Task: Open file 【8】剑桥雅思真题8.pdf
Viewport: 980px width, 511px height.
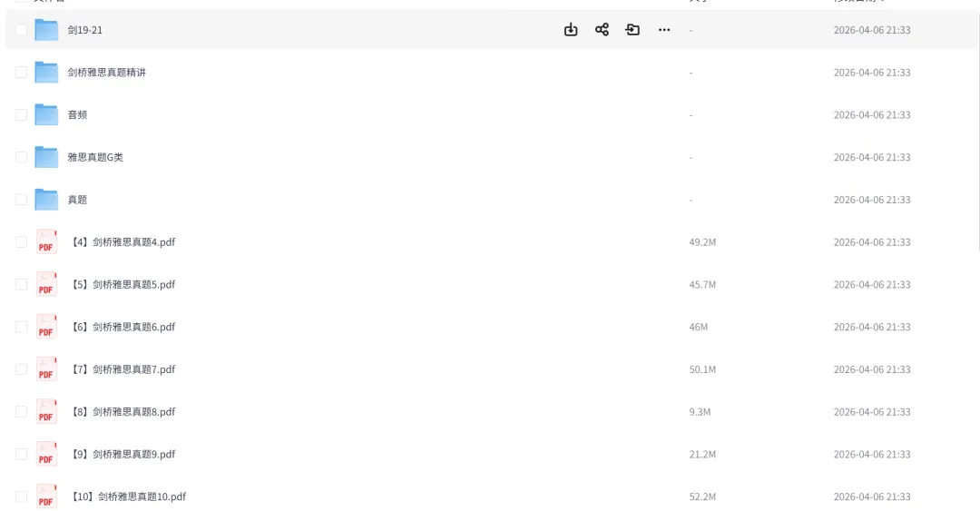Action: pos(122,411)
